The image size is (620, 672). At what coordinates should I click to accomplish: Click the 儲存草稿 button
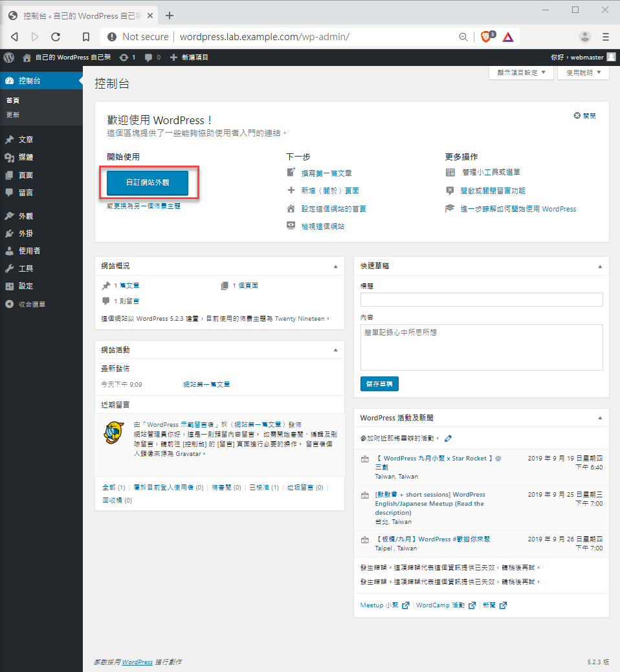tap(379, 384)
